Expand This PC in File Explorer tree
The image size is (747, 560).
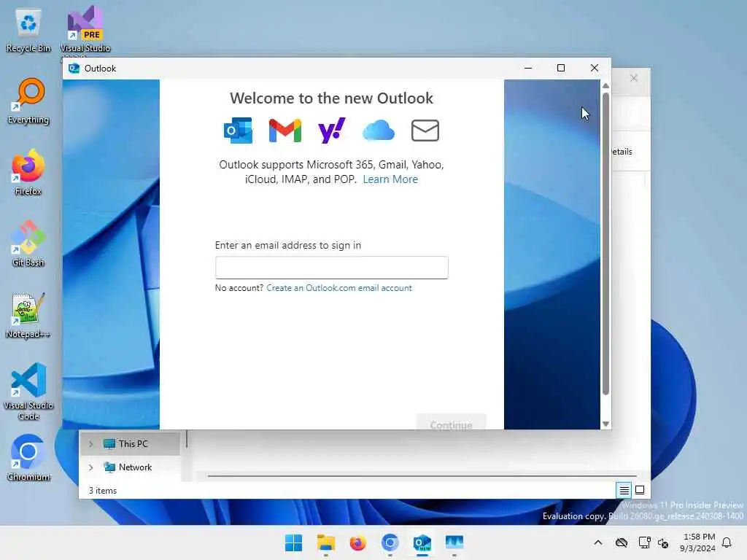(x=91, y=444)
